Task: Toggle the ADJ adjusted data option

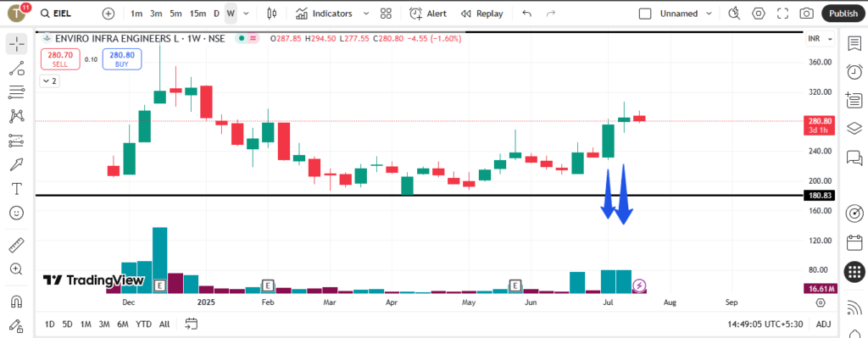Action: click(823, 324)
